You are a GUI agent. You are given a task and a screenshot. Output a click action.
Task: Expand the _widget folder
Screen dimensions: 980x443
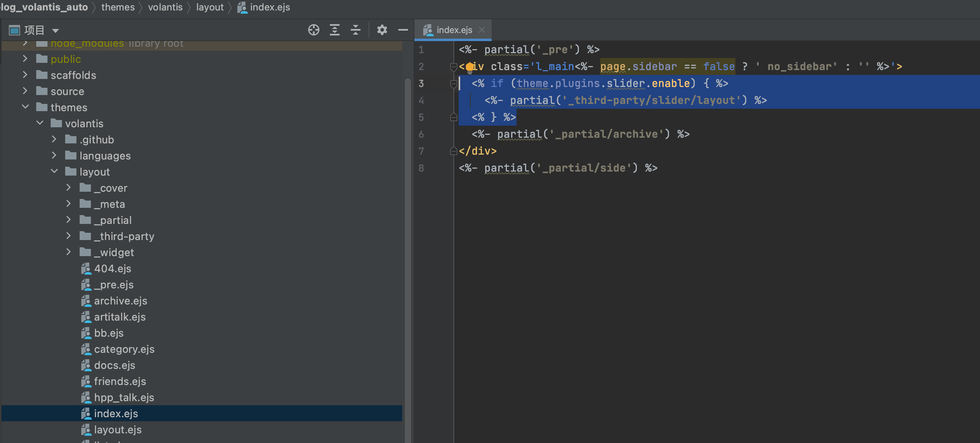click(x=68, y=252)
